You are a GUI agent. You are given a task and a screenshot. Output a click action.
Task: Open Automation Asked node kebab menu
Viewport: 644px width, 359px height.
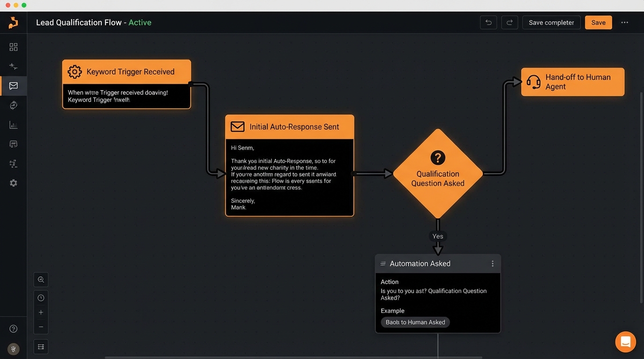coord(492,264)
